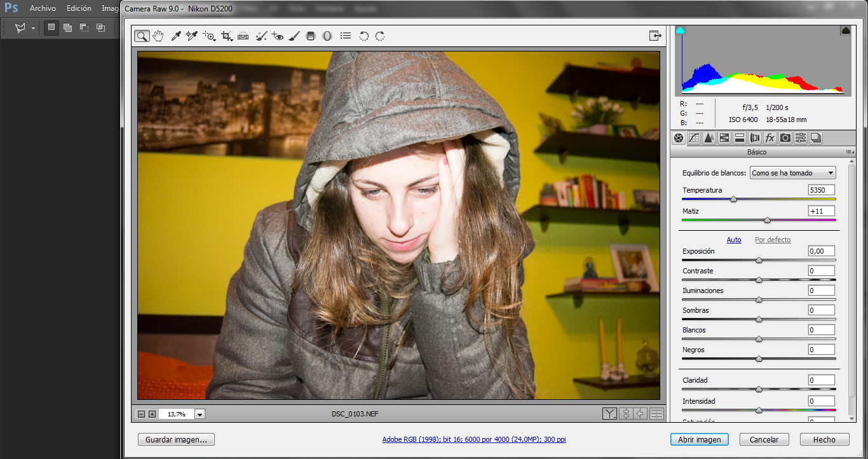
Task: Select the Adjustment Brush tool
Action: [294, 36]
